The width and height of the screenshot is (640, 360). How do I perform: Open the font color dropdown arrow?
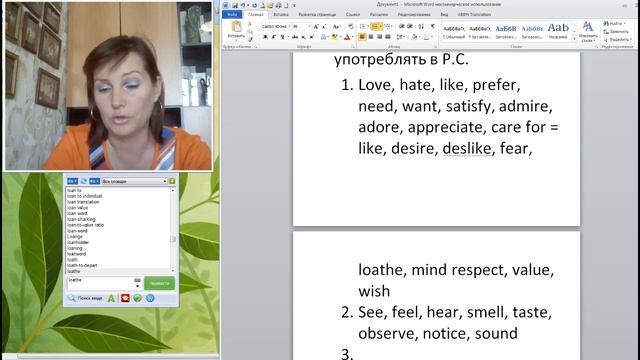tap(352, 38)
